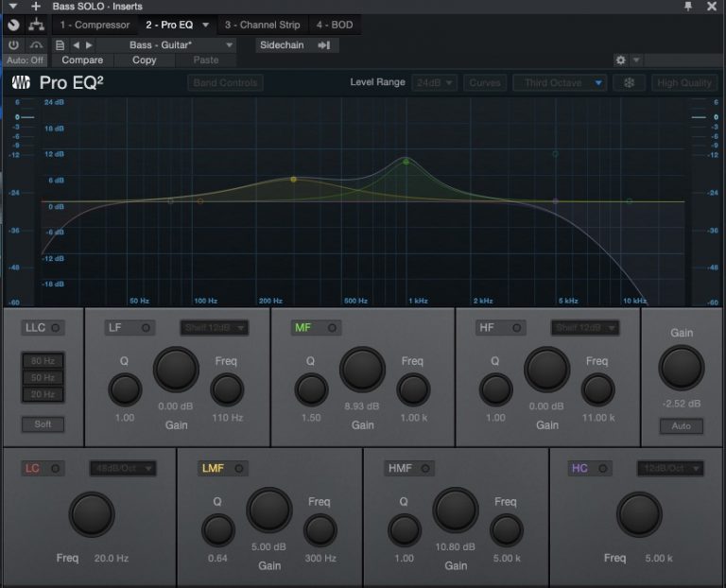The width and height of the screenshot is (726, 588).
Task: Open the small arrow next to gear icon
Action: coord(636,60)
